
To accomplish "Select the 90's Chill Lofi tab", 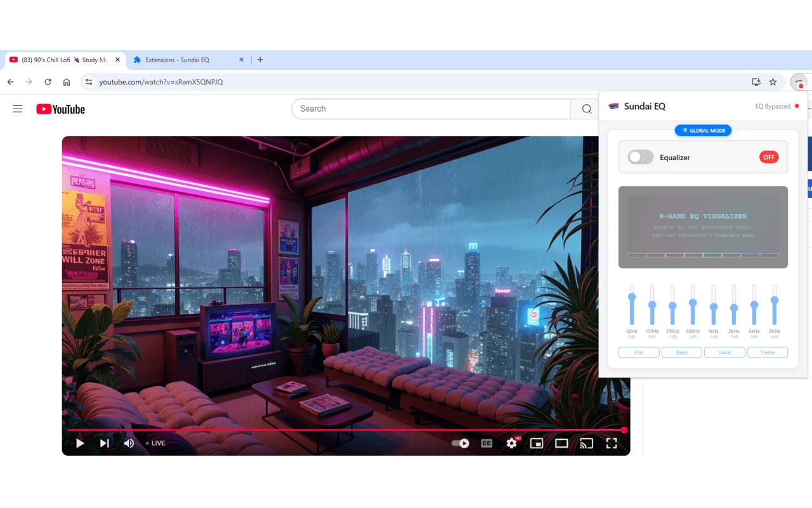I will pos(57,60).
